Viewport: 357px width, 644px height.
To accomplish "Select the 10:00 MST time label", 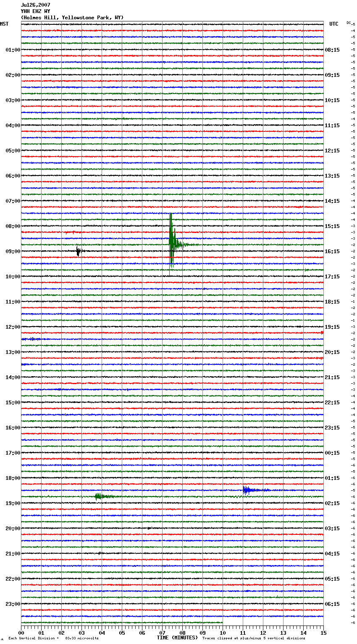I will coord(13,277).
